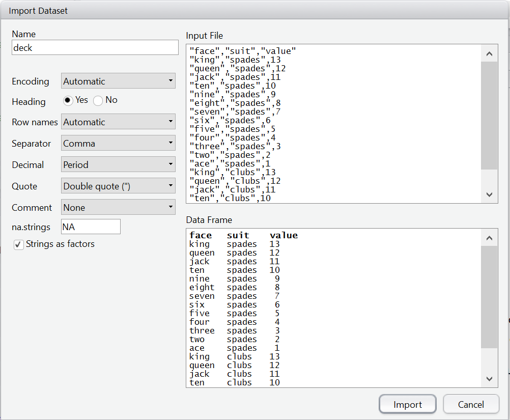Toggle the Strings as factors checkbox
Image resolution: width=510 pixels, height=420 pixels.
pyautogui.click(x=18, y=245)
